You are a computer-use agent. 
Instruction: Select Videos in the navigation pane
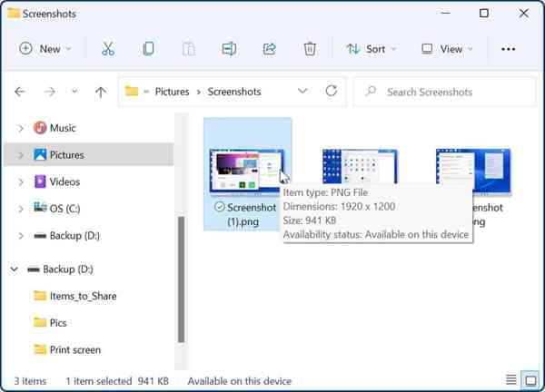coord(64,181)
